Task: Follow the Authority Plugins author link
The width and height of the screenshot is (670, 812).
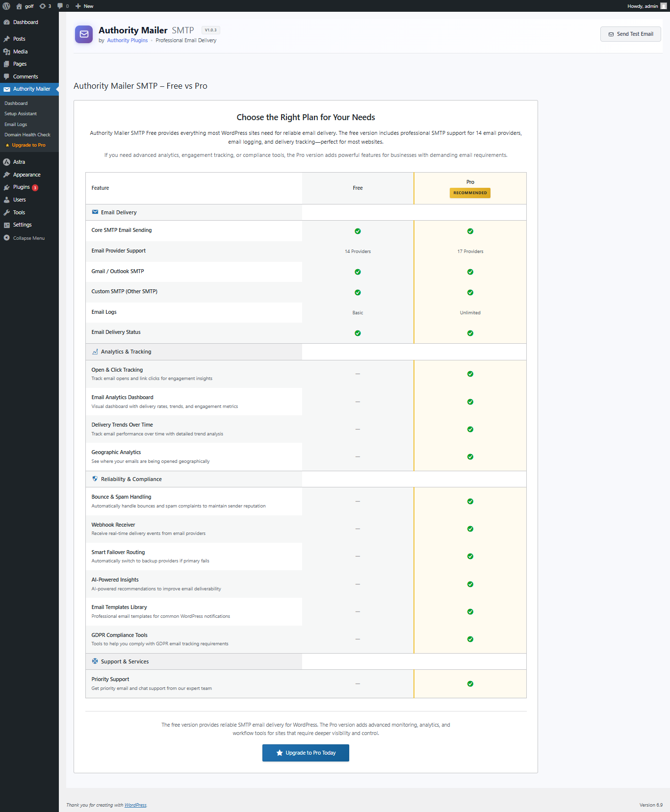Action: pyautogui.click(x=127, y=41)
